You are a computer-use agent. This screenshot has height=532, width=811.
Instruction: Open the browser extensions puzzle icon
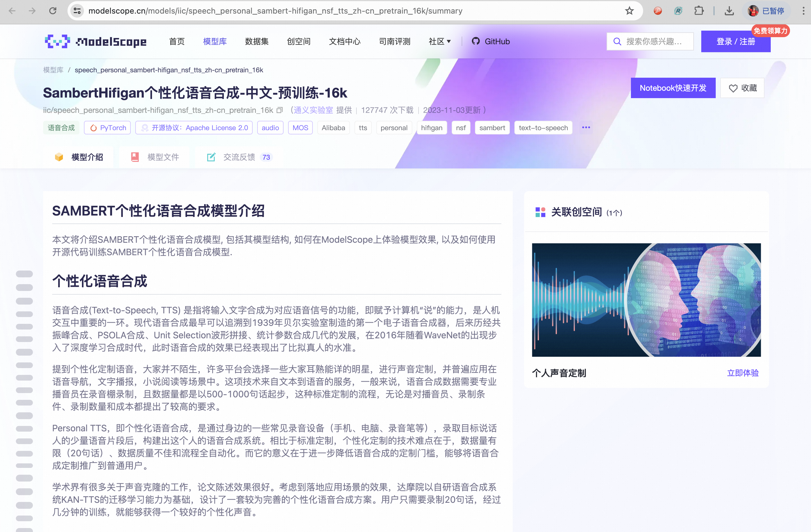click(699, 11)
